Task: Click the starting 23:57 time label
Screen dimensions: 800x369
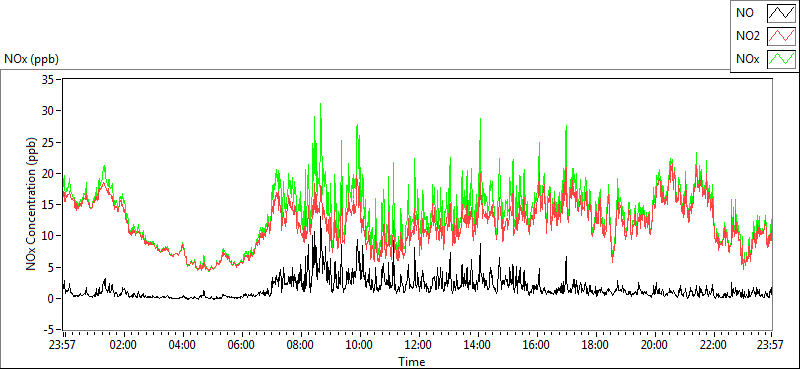Action: coord(63,344)
